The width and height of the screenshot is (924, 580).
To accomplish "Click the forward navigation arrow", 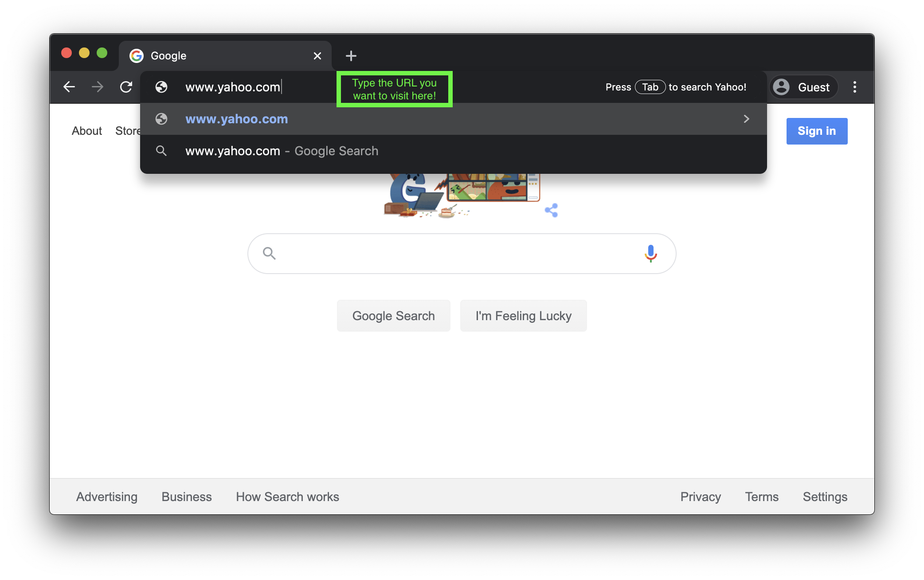I will tap(98, 87).
